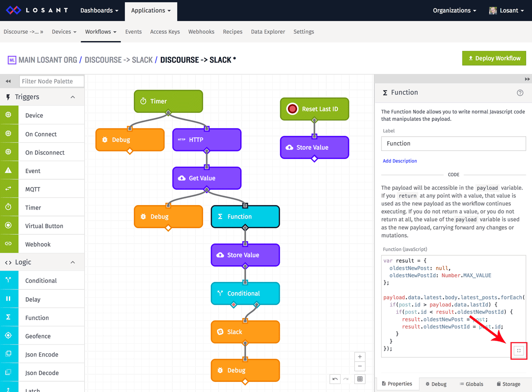Open the Function node help icon
Image resolution: width=532 pixels, height=392 pixels.
click(520, 93)
